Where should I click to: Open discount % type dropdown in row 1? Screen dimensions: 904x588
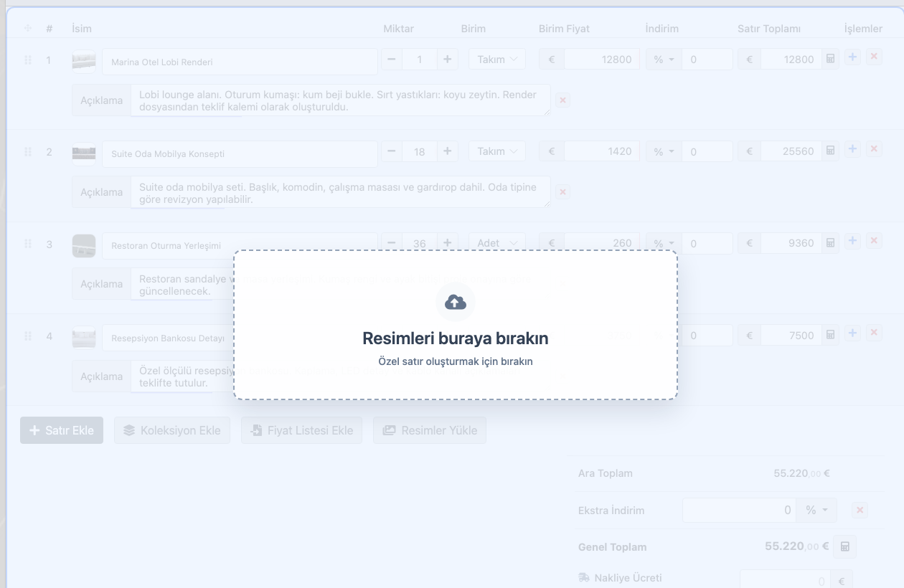664,59
